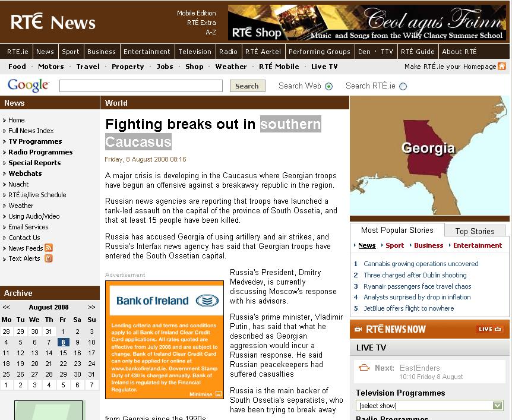Select Sport category under popular stories
The width and height of the screenshot is (512, 420).
pyautogui.click(x=394, y=245)
